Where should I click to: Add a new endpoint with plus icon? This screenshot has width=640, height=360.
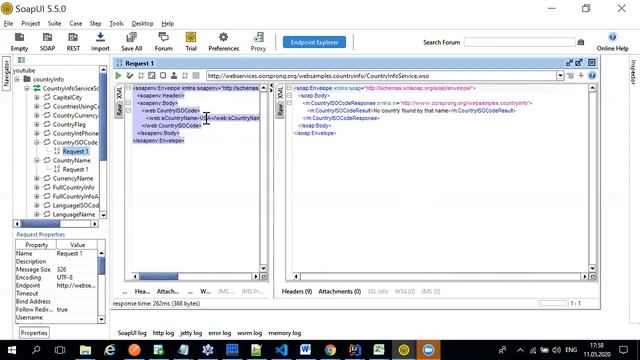tap(581, 76)
